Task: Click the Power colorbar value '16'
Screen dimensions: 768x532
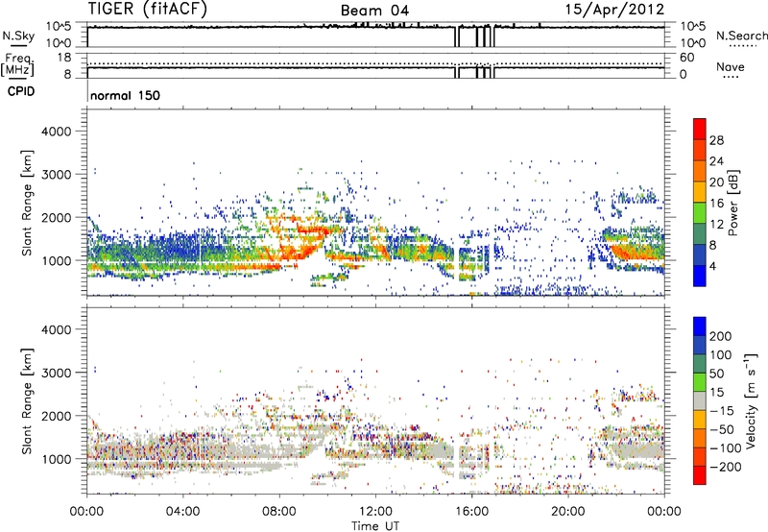Action: pos(716,204)
